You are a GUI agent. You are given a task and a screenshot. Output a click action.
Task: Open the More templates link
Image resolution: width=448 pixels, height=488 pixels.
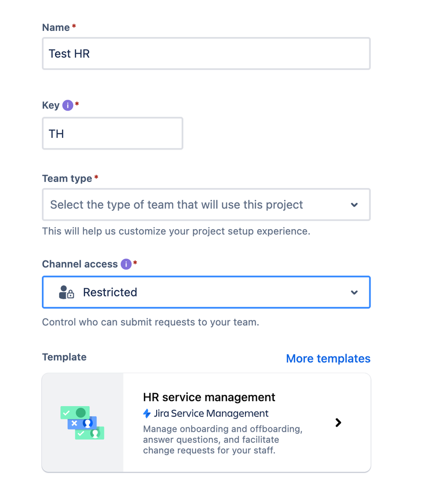pos(328,359)
